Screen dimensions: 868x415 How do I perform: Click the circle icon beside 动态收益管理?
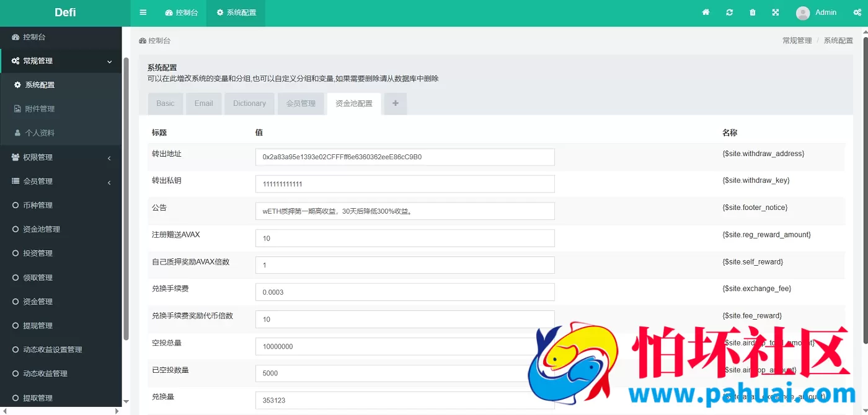[x=15, y=373]
